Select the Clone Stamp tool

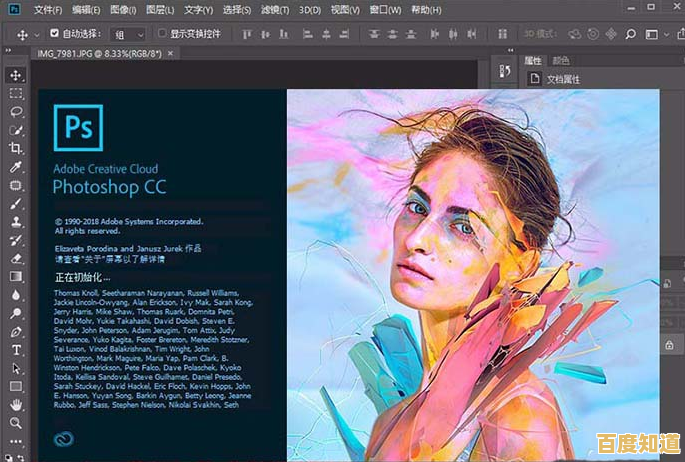(x=16, y=222)
